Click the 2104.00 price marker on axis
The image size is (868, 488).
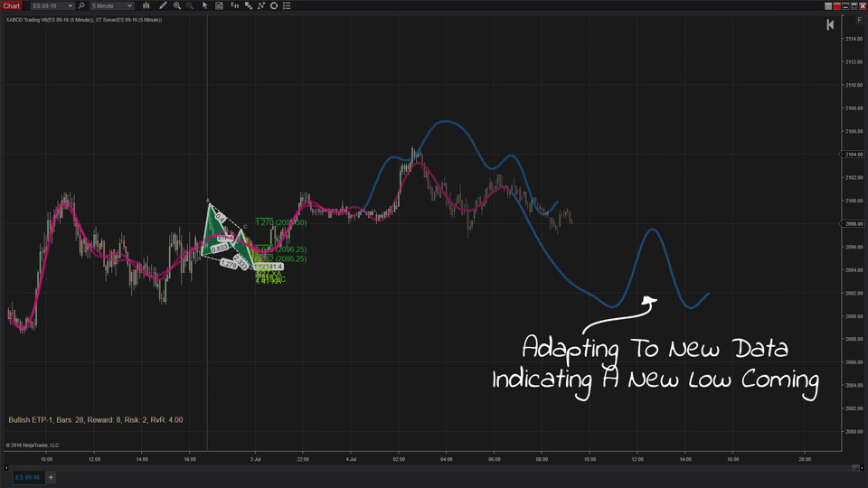click(854, 155)
